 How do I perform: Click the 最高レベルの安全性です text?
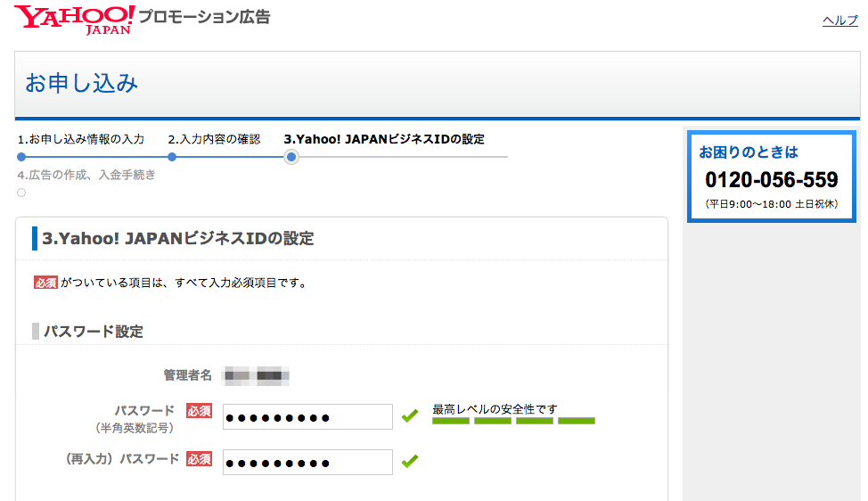[x=495, y=409]
